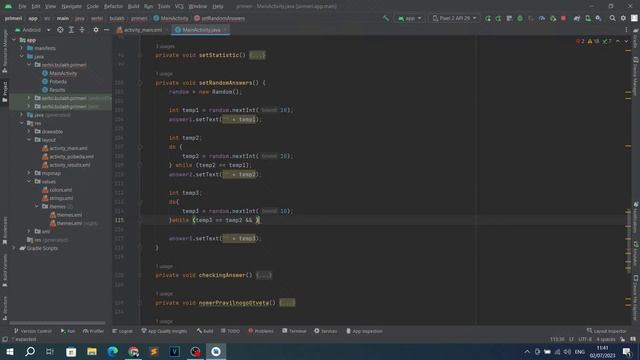This screenshot has width=640, height=360.
Task: Expand the manifests folder
Action: pyautogui.click(x=22, y=48)
